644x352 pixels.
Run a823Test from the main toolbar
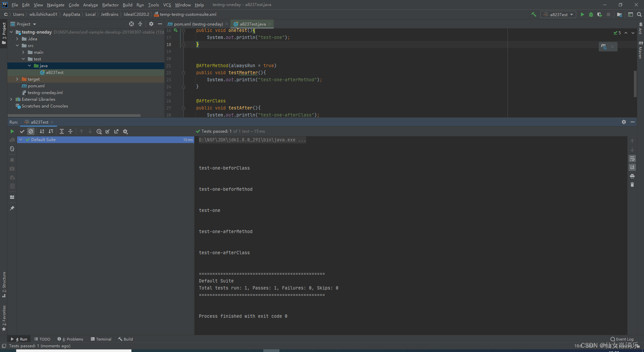(x=582, y=14)
